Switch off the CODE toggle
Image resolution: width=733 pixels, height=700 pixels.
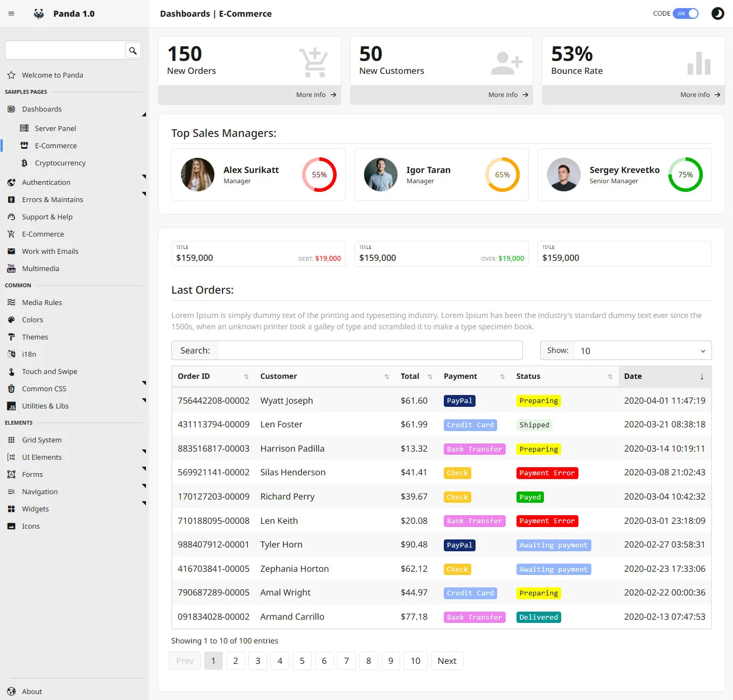click(686, 13)
